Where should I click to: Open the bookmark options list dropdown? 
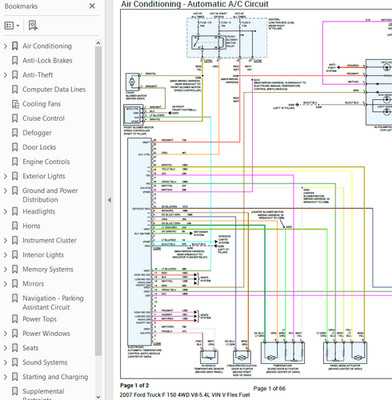coord(12,26)
